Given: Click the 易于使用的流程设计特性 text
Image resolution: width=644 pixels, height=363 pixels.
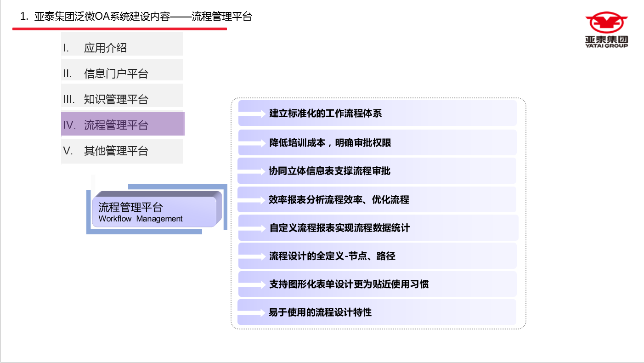Looking at the screenshot, I should (320, 313).
